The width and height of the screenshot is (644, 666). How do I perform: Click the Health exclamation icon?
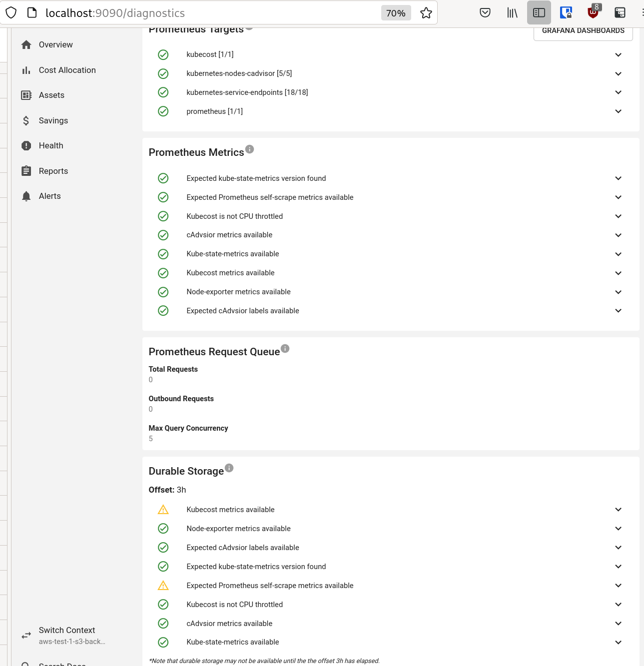pos(26,145)
